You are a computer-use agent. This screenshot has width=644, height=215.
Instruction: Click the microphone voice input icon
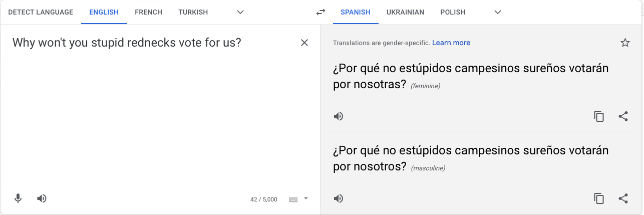pos(18,198)
